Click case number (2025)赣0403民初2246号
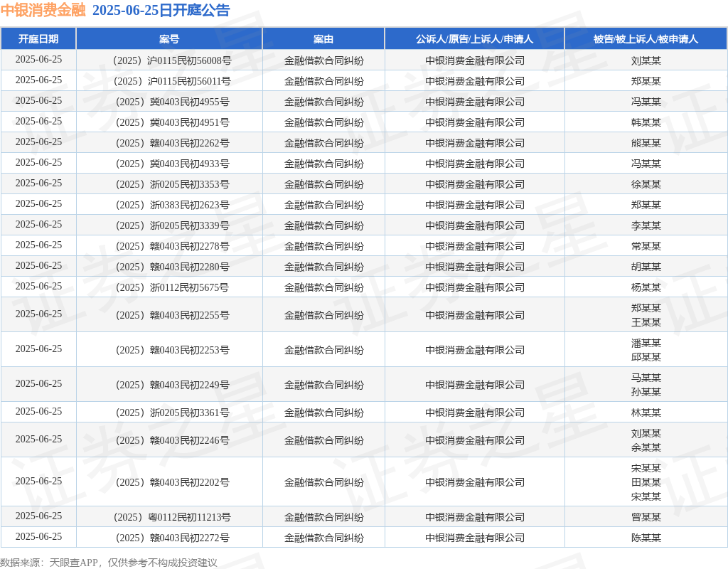The height and width of the screenshot is (569, 728). [172, 440]
